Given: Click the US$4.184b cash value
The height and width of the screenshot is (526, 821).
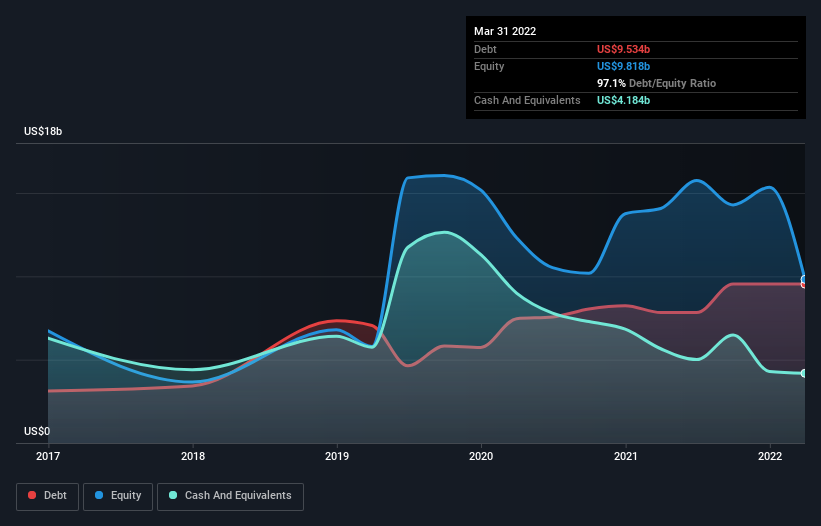Looking at the screenshot, I should (x=623, y=100).
